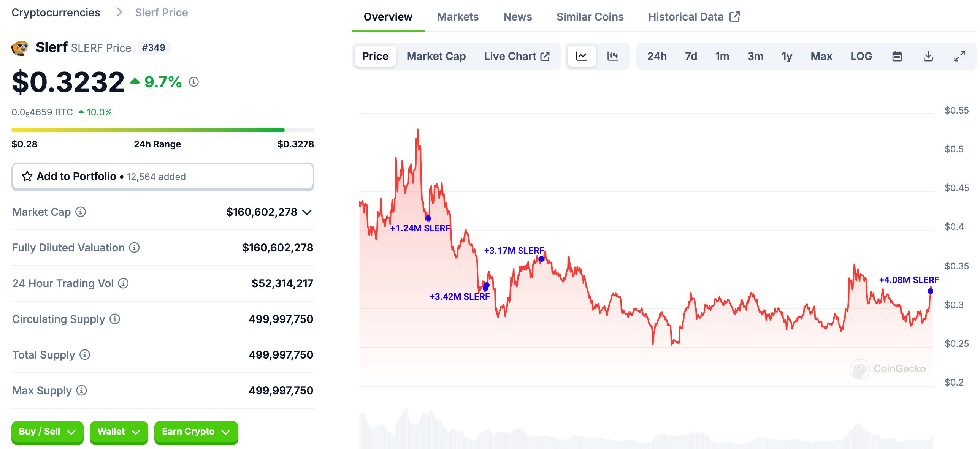Open the Buy / Sell dropdown
980x449 pixels.
tap(47, 432)
